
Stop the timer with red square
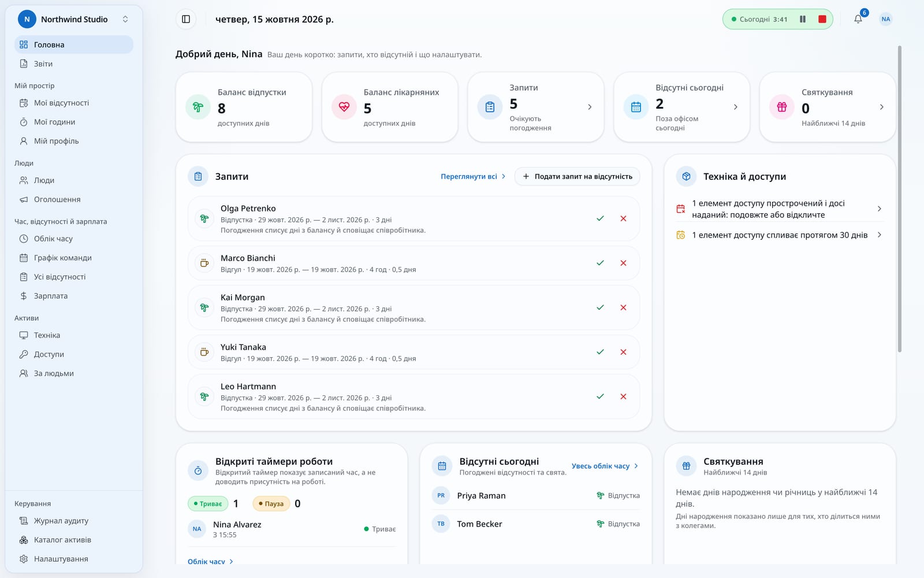coord(822,19)
